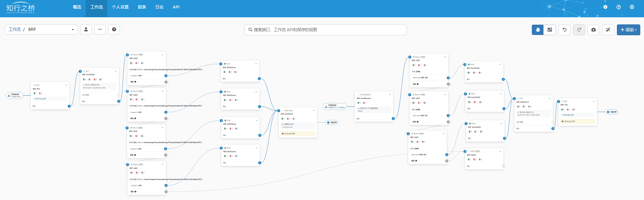Open the BRP_EmailSend connector options menu
644x200 pixels.
click(314, 111)
